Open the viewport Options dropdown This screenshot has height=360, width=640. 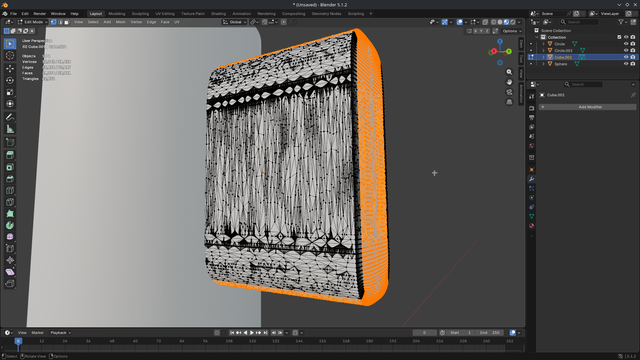pyautogui.click(x=511, y=31)
